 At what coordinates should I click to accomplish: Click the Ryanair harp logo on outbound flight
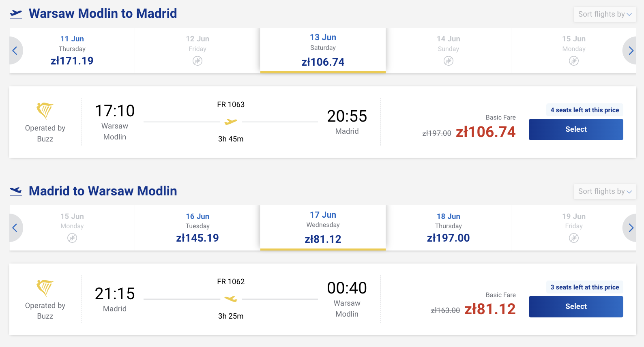coord(45,110)
